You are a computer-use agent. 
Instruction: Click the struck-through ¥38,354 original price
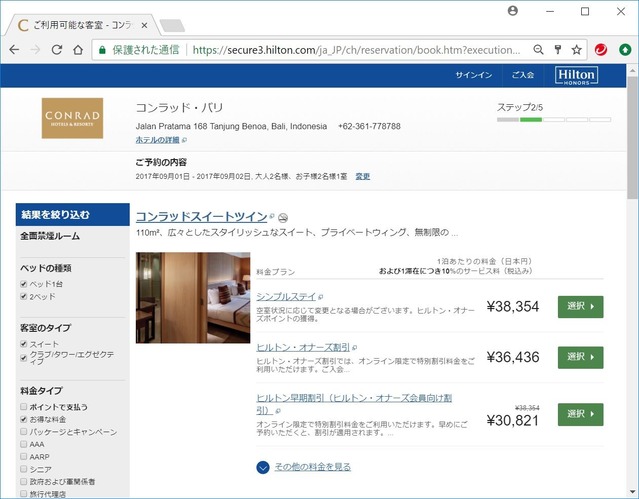pos(527,408)
